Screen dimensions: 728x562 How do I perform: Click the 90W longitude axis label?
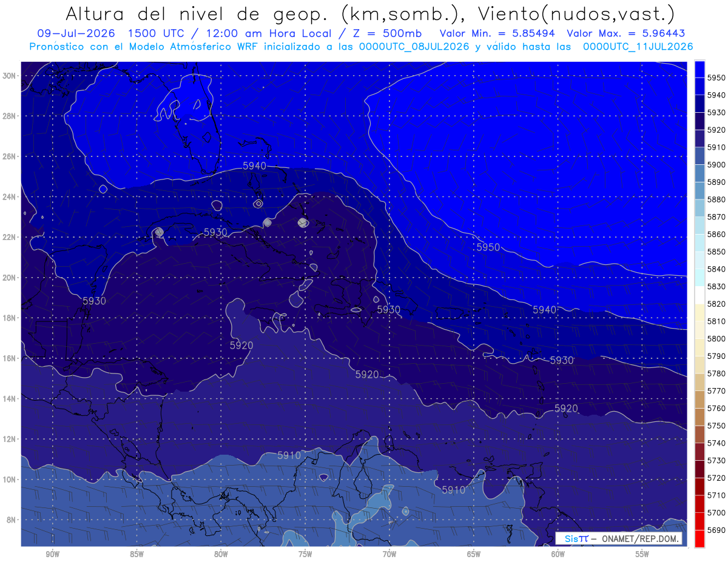coord(53,554)
